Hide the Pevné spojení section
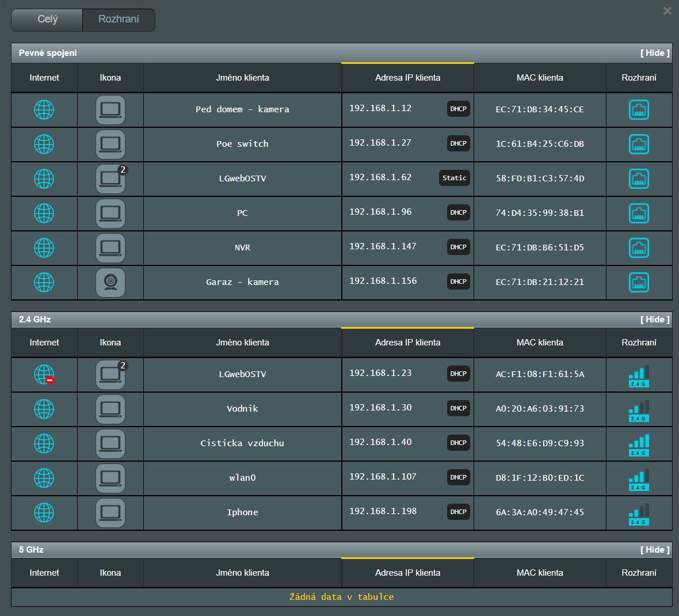Image resolution: width=679 pixels, height=616 pixels. pos(655,53)
